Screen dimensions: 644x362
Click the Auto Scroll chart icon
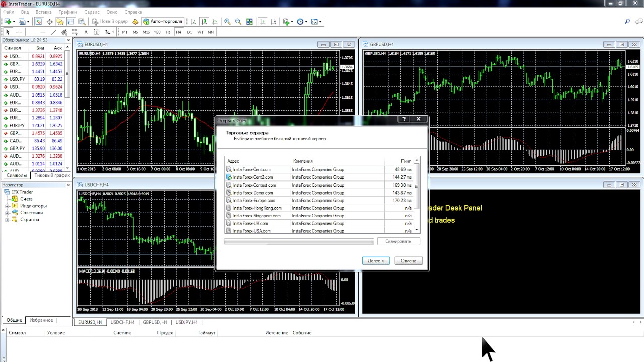pos(262,22)
